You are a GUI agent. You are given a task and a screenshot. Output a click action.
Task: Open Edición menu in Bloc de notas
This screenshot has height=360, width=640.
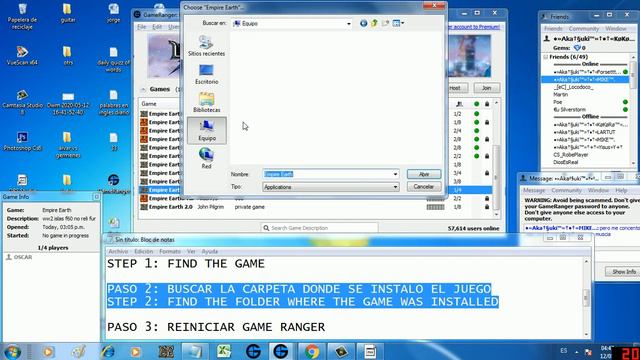[144, 251]
